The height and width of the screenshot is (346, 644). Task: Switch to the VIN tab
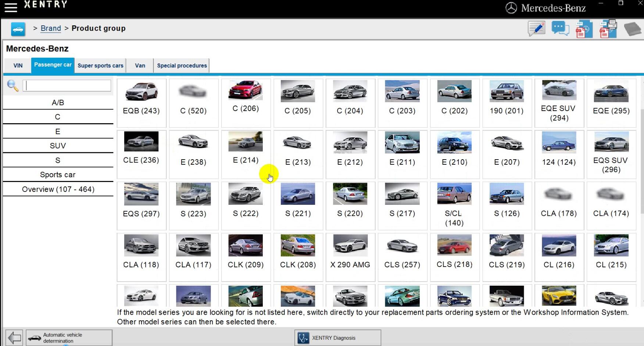pos(18,65)
